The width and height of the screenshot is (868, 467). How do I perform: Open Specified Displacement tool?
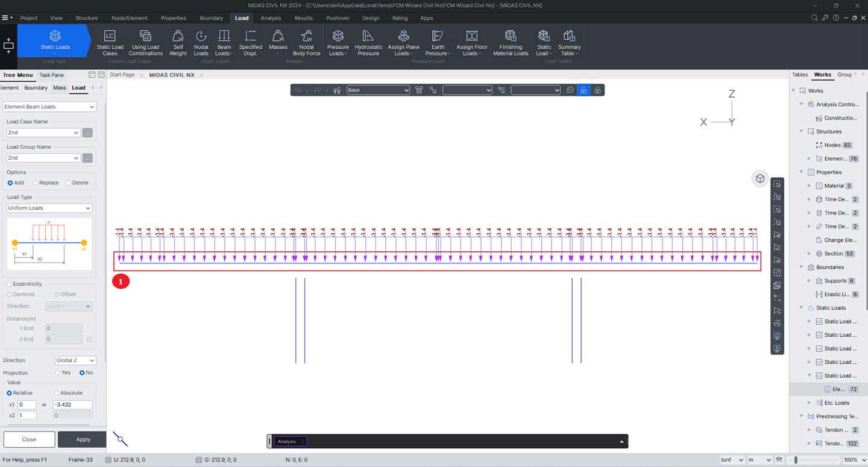(250, 43)
